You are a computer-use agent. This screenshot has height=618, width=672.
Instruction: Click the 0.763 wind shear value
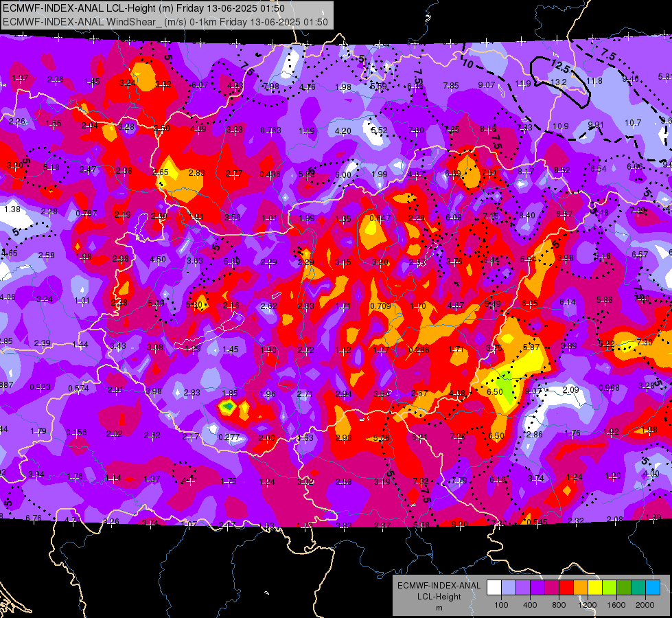click(x=271, y=130)
